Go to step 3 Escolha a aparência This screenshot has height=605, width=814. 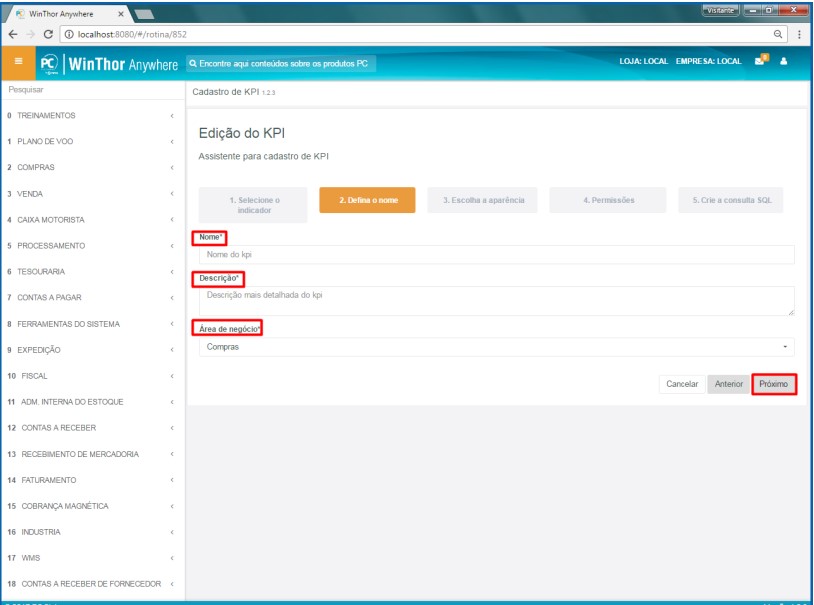483,200
